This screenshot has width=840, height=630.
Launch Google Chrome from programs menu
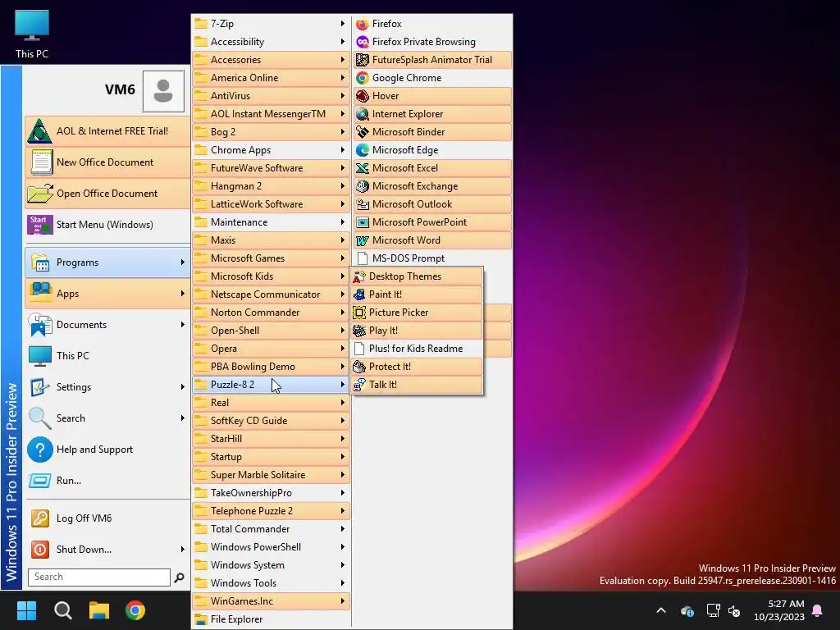pyautogui.click(x=432, y=78)
